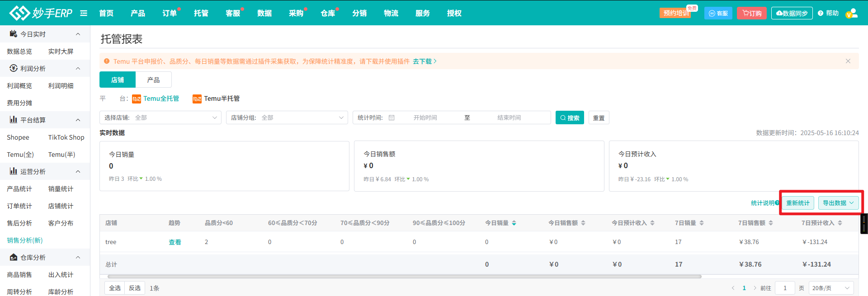Open the 首页 top menu
This screenshot has width=868, height=296.
click(x=106, y=13)
